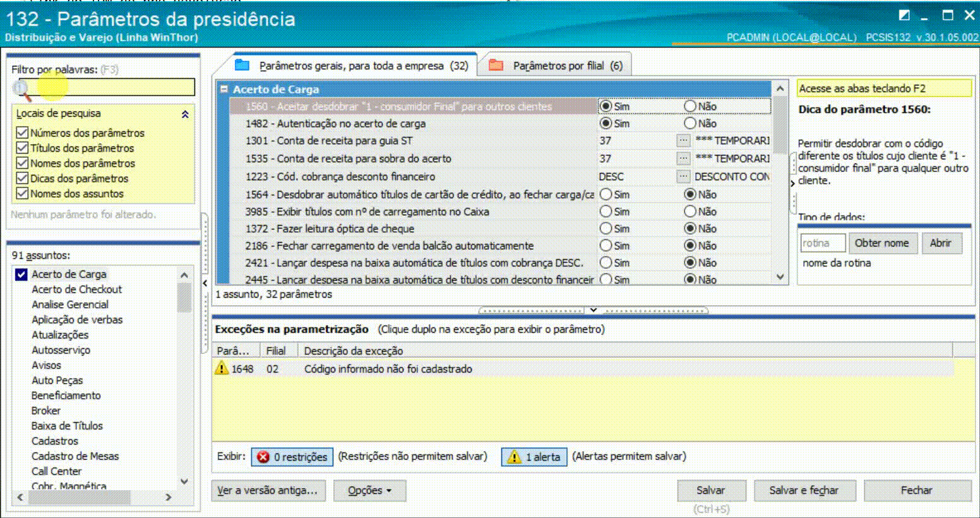Collapse the Acerto de Carga parameter group
Viewport: 980px width, 518px height.
coord(225,89)
